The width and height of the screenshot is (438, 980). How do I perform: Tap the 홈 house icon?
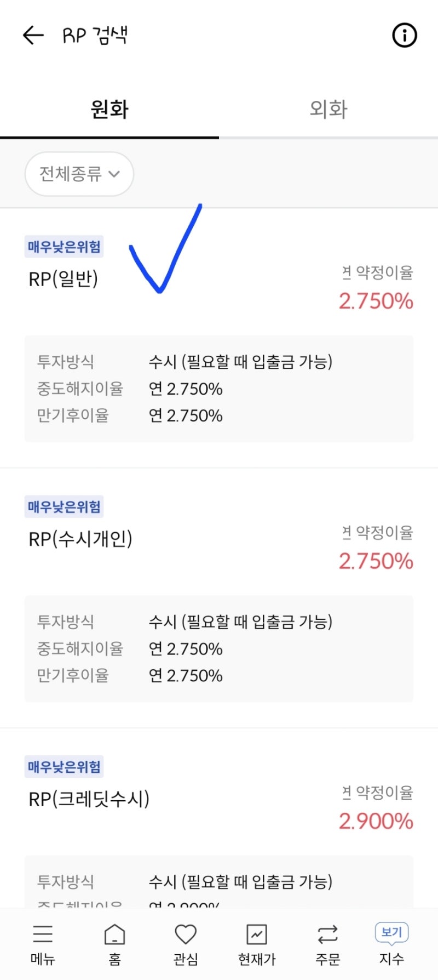(114, 935)
